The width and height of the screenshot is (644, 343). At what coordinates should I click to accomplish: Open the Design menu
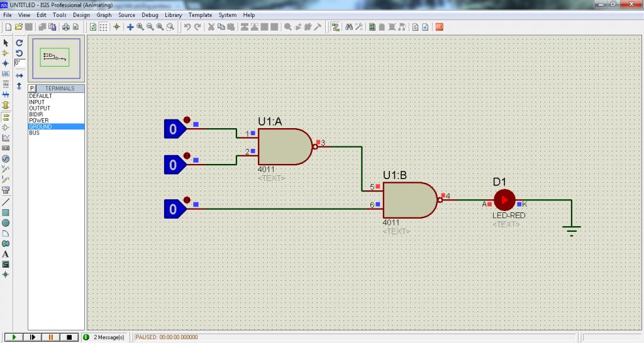point(81,15)
